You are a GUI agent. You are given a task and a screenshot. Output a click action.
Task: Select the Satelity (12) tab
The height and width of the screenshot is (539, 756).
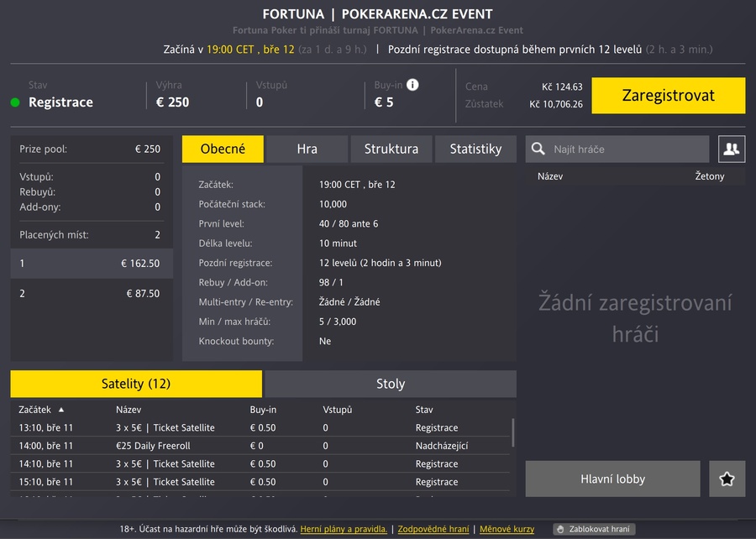pos(136,384)
